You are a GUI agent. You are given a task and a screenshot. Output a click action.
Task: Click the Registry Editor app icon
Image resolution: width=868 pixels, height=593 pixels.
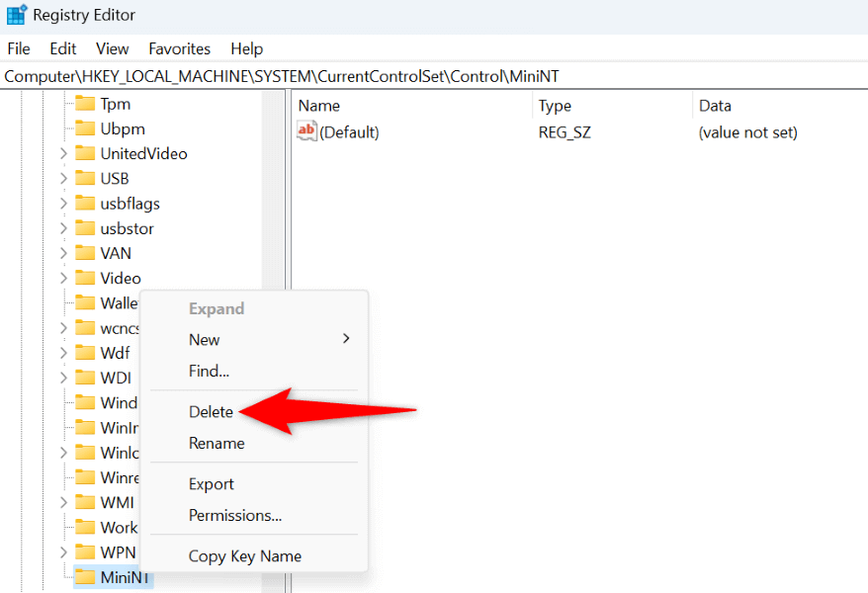click(16, 15)
